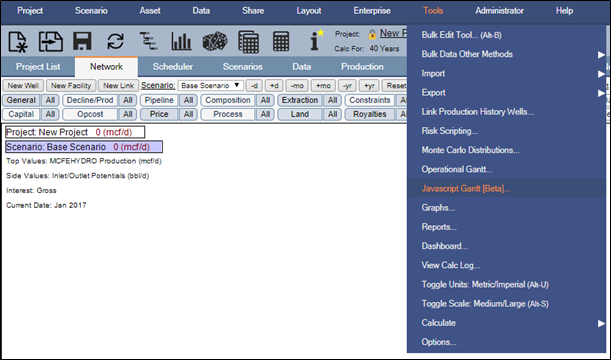611x360 pixels.
Task: Switch to the Scheduler tab
Action: click(173, 67)
